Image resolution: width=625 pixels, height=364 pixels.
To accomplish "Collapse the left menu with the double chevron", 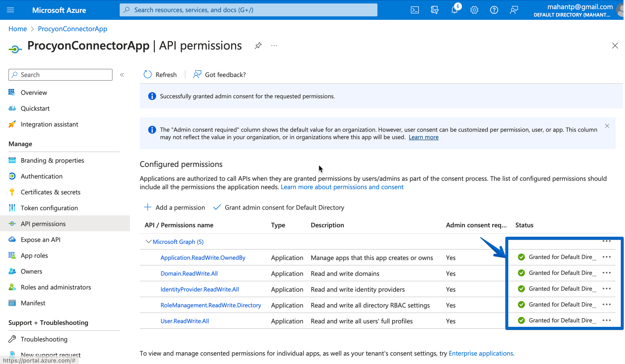I will coord(122,75).
